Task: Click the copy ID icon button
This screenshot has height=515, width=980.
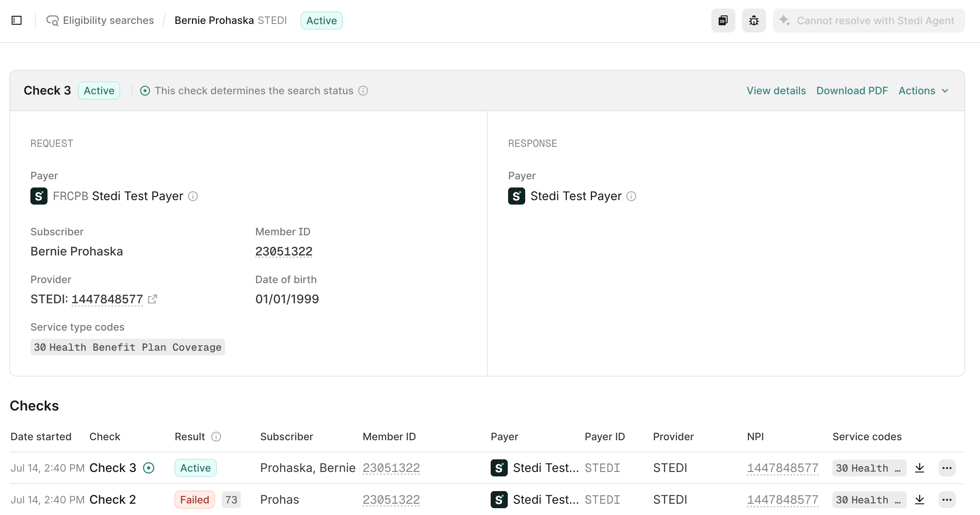Action: (x=723, y=20)
